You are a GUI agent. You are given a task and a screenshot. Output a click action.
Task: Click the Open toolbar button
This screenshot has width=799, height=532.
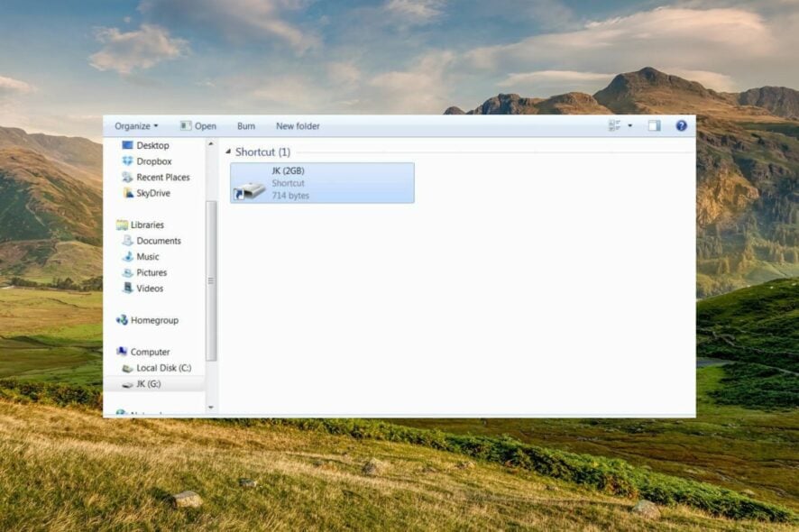click(x=198, y=126)
